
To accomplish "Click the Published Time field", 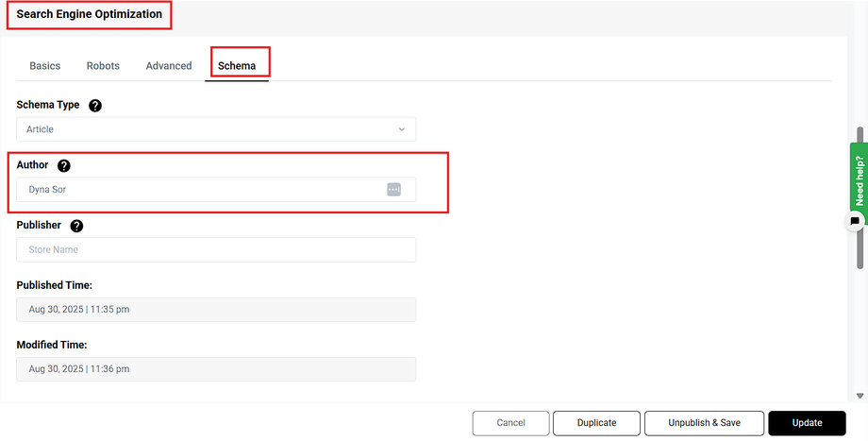I will 216,310.
